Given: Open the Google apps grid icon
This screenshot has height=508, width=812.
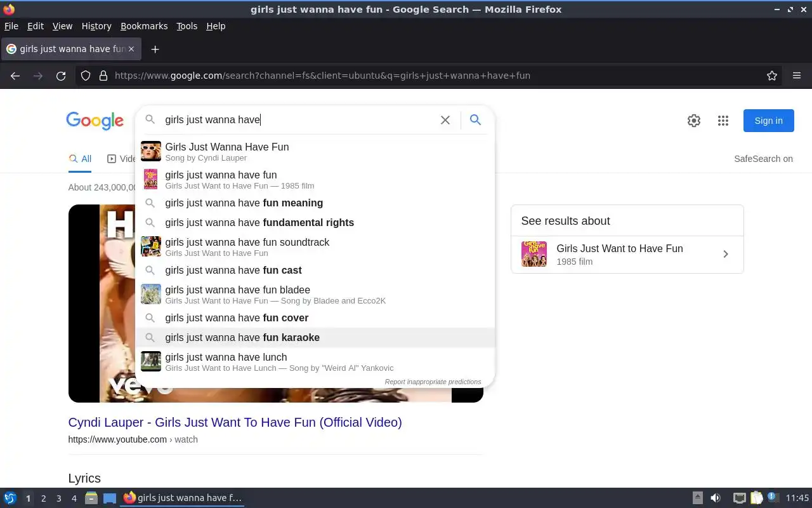Looking at the screenshot, I should click(723, 121).
